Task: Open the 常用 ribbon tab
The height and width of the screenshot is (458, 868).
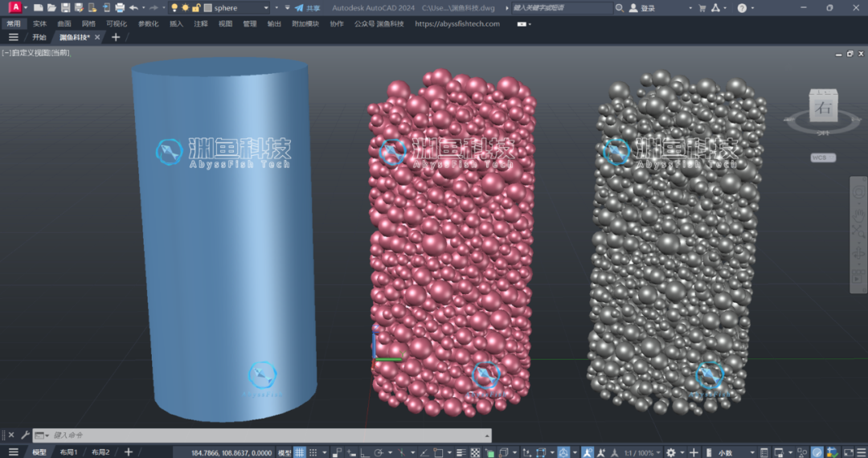Action: point(14,24)
